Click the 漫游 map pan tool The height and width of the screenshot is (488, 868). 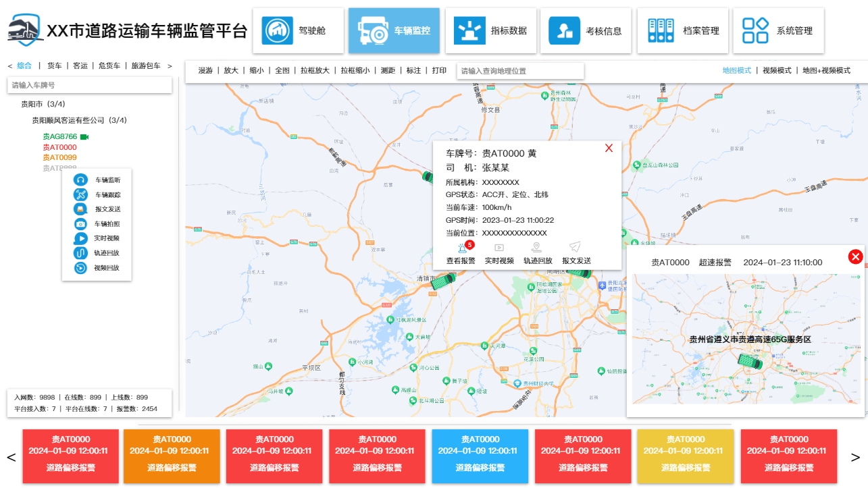(205, 70)
